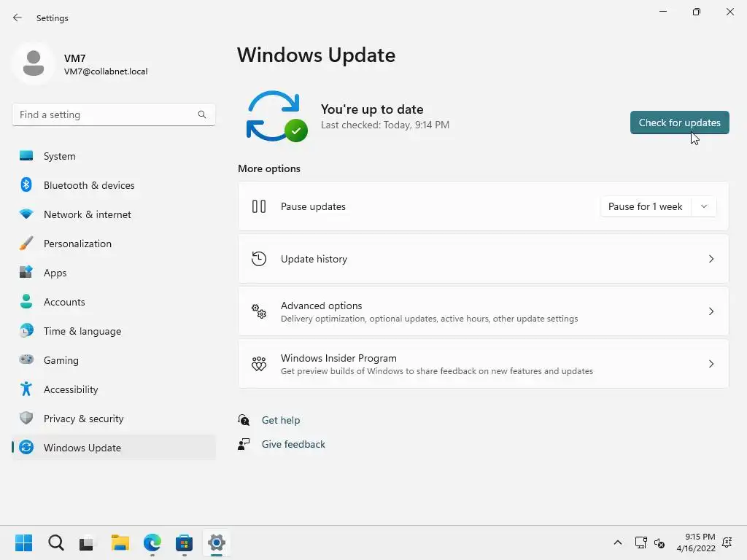Open Accessibility settings

click(x=114, y=389)
